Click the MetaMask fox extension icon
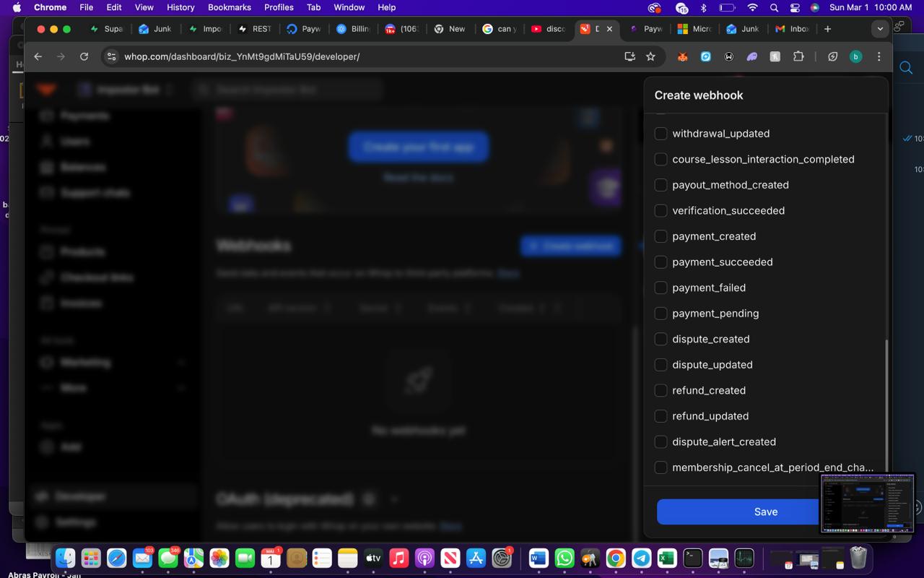This screenshot has height=578, width=924. click(x=682, y=56)
